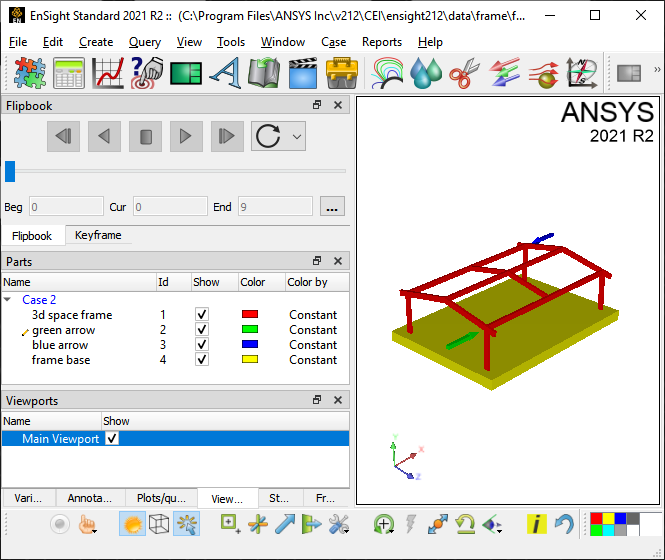The image size is (665, 560).
Task: Open the Parts puzzle-pieces icon
Action: (x=30, y=73)
